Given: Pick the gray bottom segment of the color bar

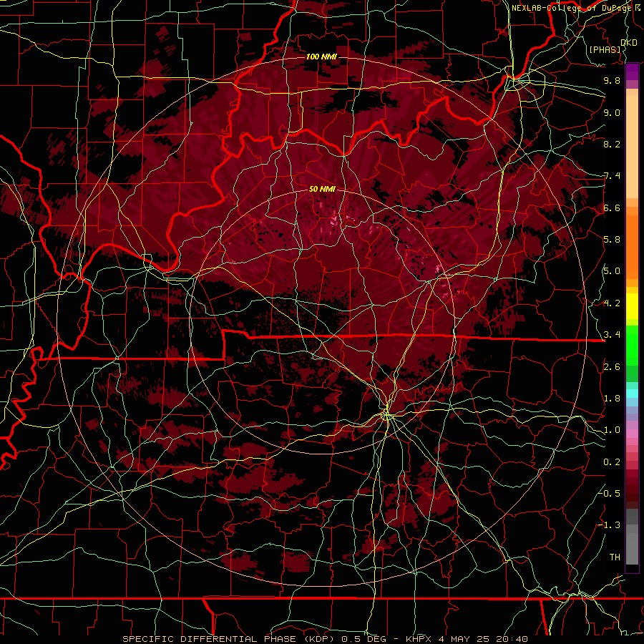Looking at the screenshot, I should point(632,548).
